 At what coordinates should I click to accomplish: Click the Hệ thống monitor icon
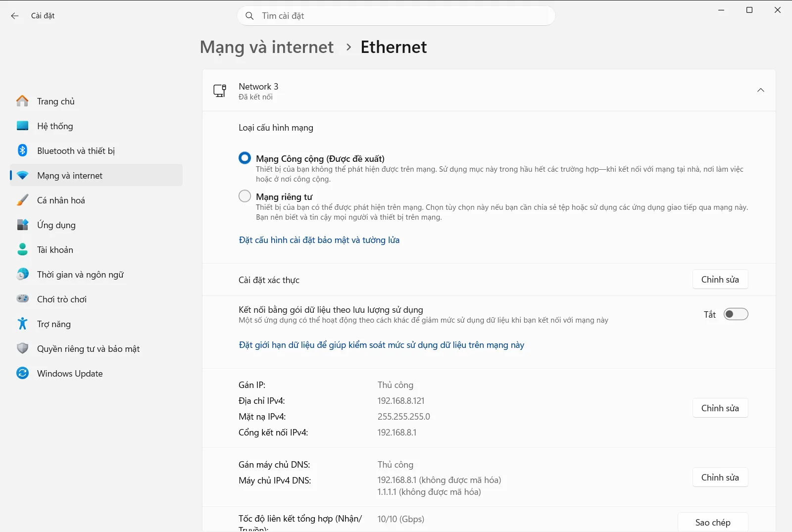click(x=22, y=126)
